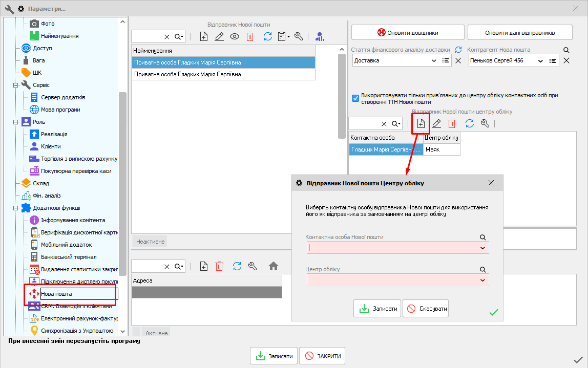Click the pencil edit icon in sender toolbar
The image size is (588, 368).
219,36
